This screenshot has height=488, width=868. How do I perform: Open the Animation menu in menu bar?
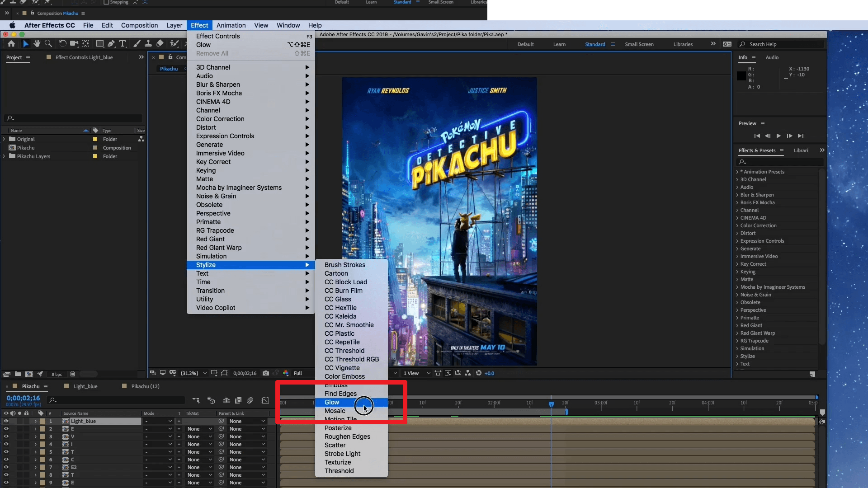tap(231, 25)
